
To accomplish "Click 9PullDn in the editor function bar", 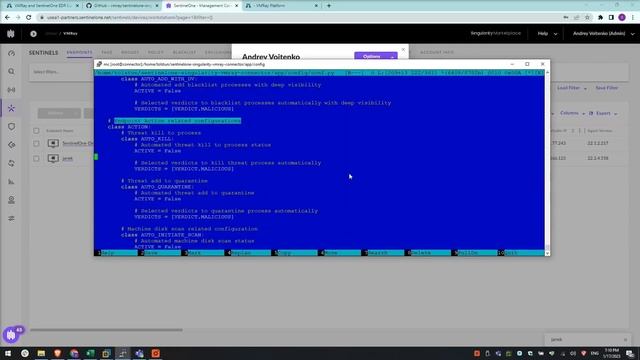I will [x=475, y=253].
